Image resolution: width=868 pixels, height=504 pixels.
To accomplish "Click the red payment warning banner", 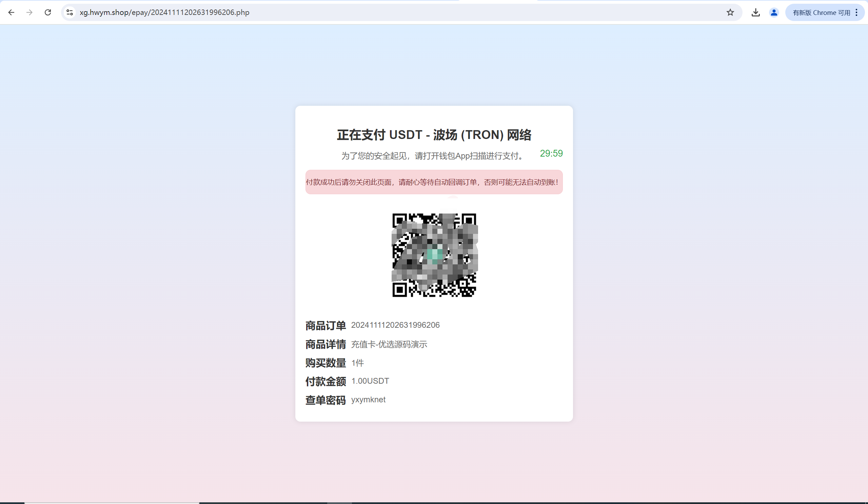I will click(434, 182).
